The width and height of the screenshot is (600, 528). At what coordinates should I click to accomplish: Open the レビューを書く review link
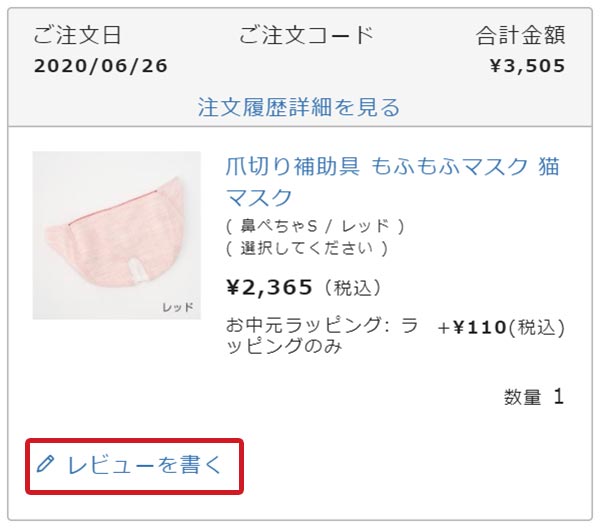tap(143, 465)
